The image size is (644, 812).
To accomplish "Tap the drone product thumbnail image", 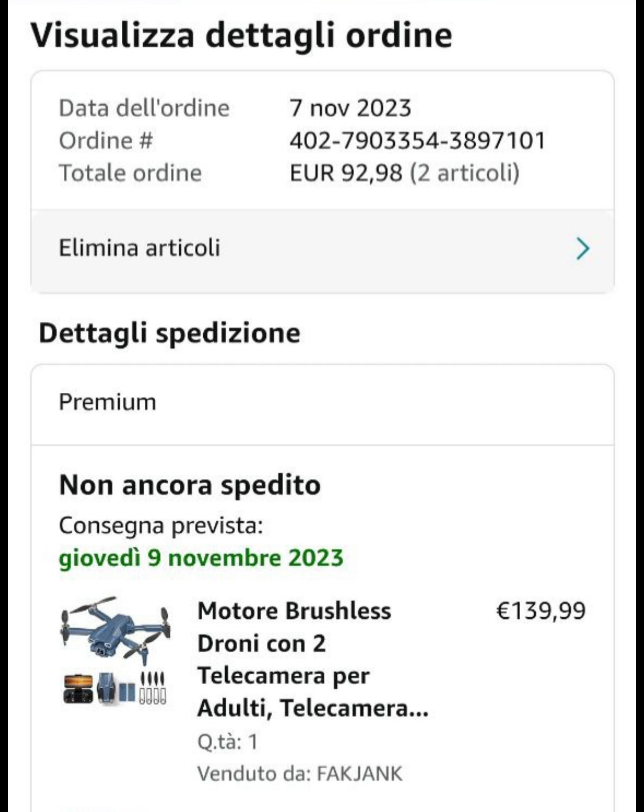I will pos(115,650).
